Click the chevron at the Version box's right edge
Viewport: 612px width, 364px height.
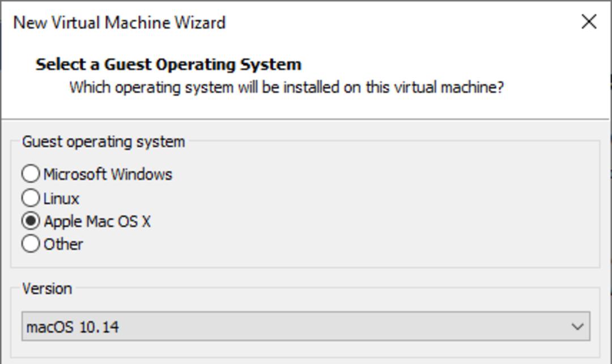577,326
